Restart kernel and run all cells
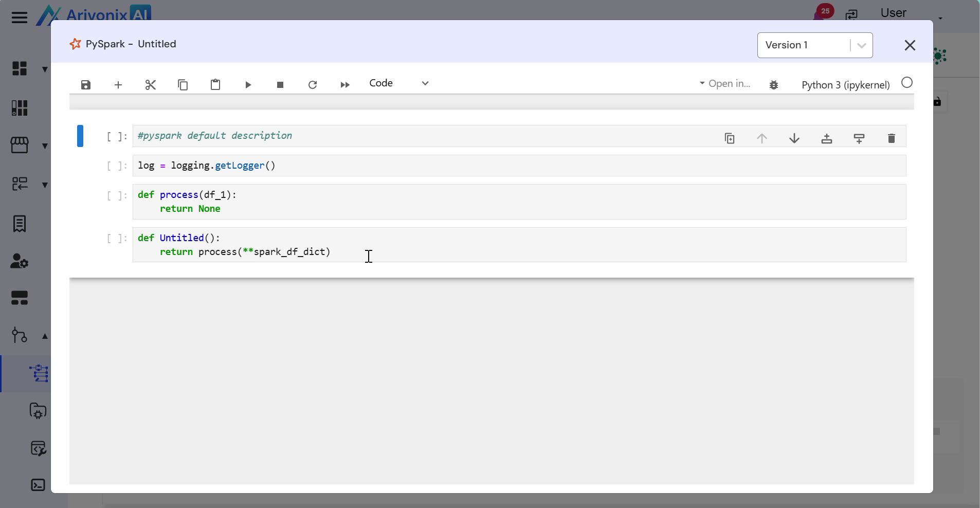This screenshot has height=508, width=980. coord(345,85)
